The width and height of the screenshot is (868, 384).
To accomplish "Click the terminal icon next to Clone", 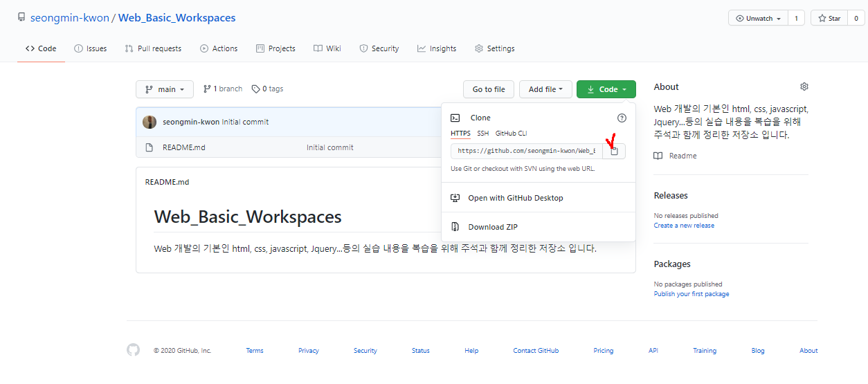I will [x=455, y=118].
